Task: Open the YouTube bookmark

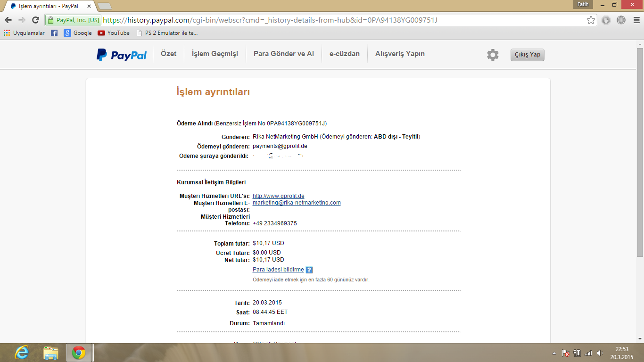Action: 114,33
